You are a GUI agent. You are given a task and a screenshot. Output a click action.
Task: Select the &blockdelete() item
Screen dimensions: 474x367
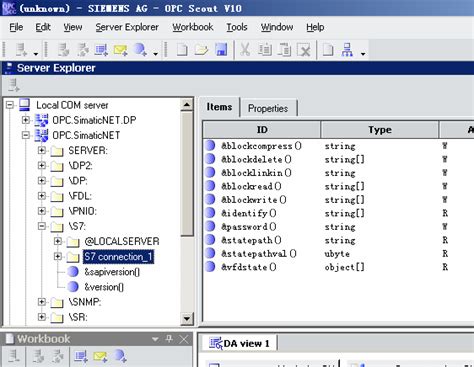point(256,159)
